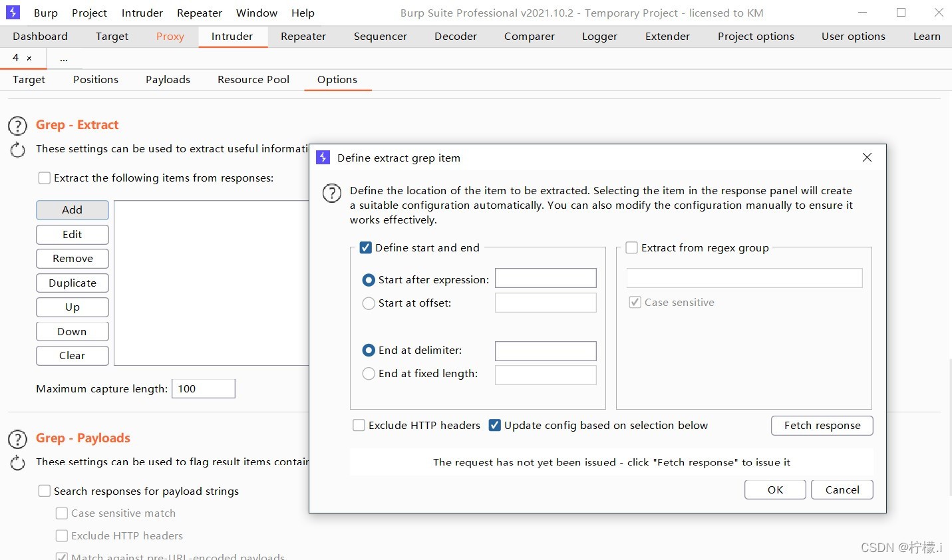Click the Grep - Extract restore defaults icon
Image resolution: width=952 pixels, height=560 pixels.
click(18, 150)
